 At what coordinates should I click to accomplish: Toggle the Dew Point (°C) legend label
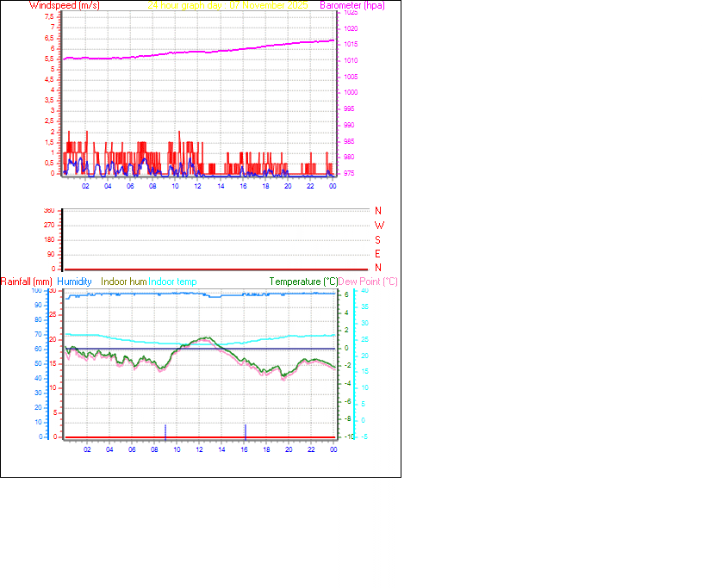(367, 282)
